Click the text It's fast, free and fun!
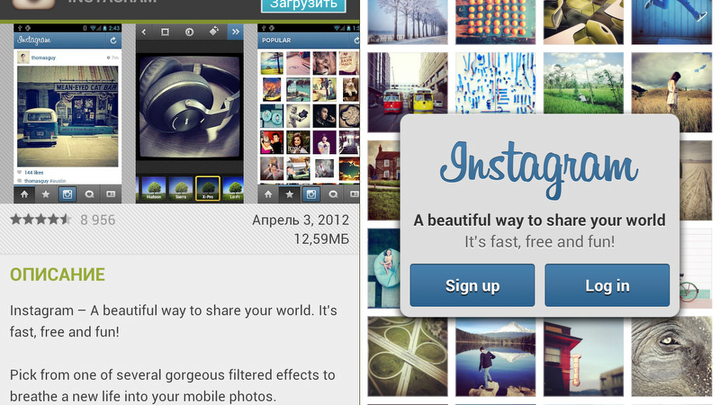Image resolution: width=720 pixels, height=405 pixels. [540, 242]
